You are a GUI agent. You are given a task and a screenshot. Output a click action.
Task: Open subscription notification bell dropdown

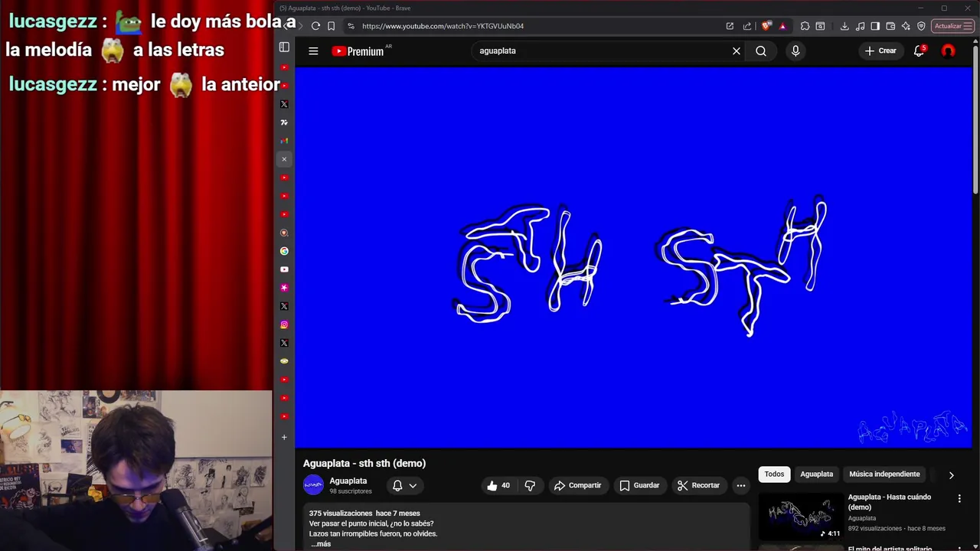click(x=404, y=485)
